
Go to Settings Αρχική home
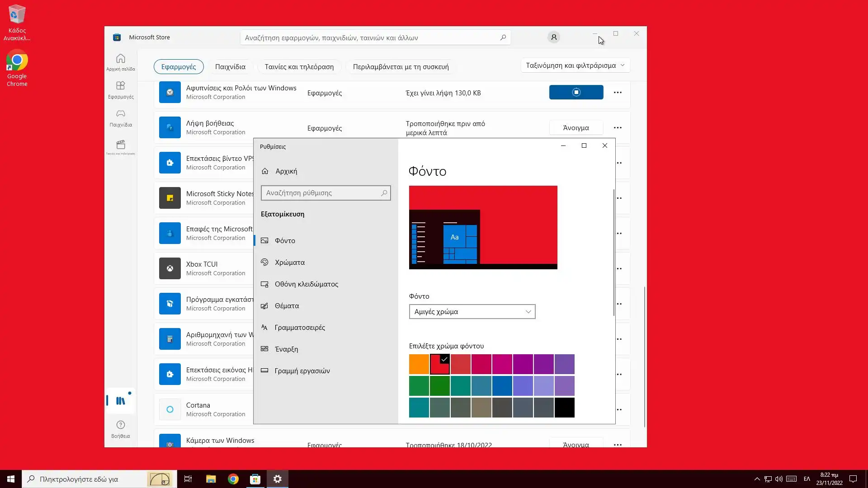[x=286, y=171]
